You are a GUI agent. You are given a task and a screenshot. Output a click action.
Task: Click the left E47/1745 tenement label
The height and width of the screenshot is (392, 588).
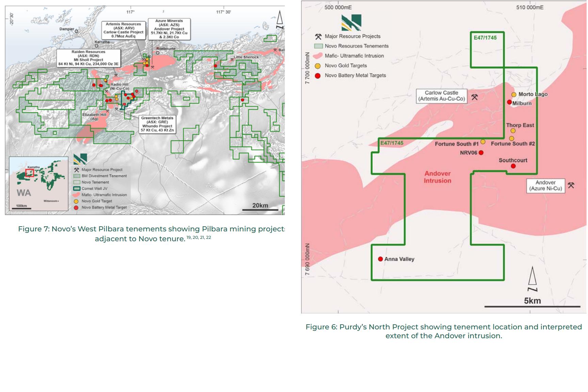click(392, 143)
